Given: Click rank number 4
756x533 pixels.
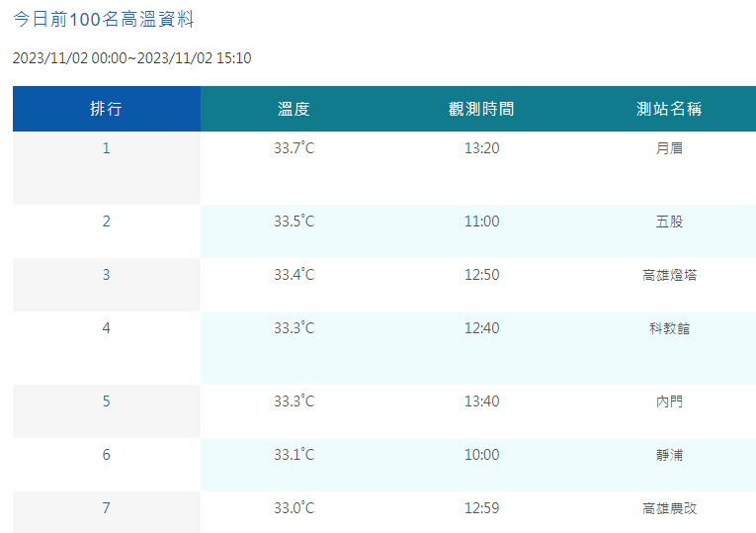Looking at the screenshot, I should coord(106,328).
